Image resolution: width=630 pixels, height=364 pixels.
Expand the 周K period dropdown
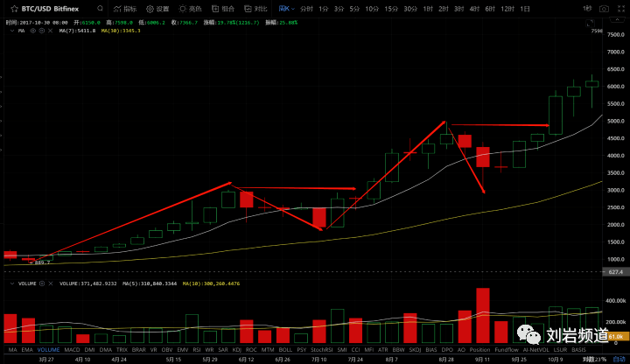pos(286,9)
